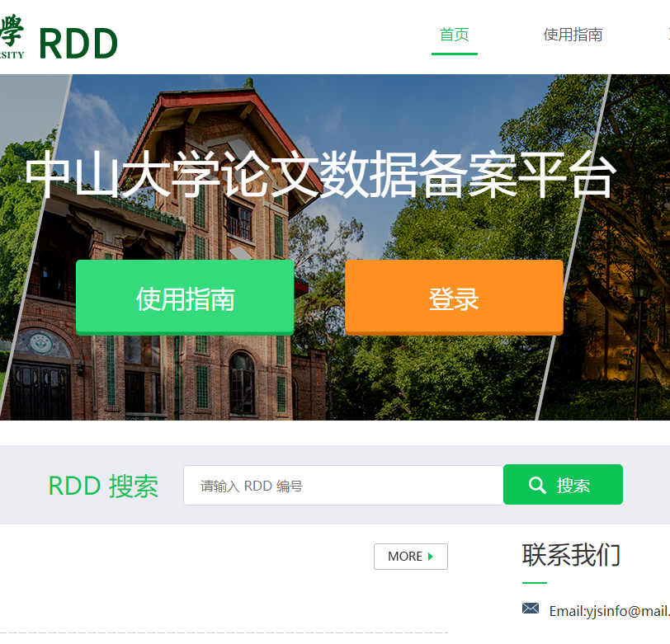Screen dimensions: 670x644
Task: Click the university crest logo at top left
Action: point(12,36)
